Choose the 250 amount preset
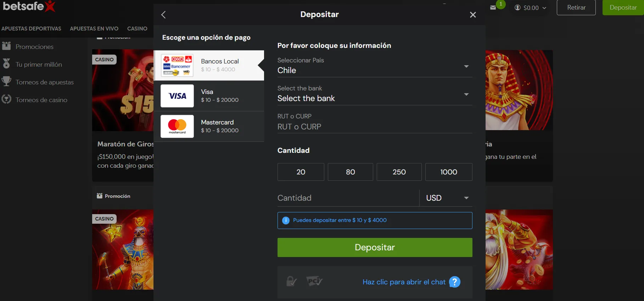The height and width of the screenshot is (301, 644). (x=399, y=172)
